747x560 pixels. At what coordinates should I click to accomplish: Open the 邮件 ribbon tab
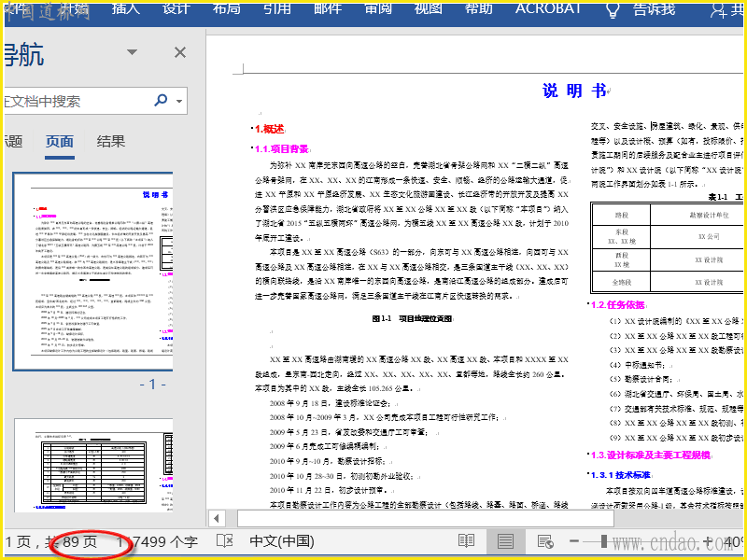[328, 9]
